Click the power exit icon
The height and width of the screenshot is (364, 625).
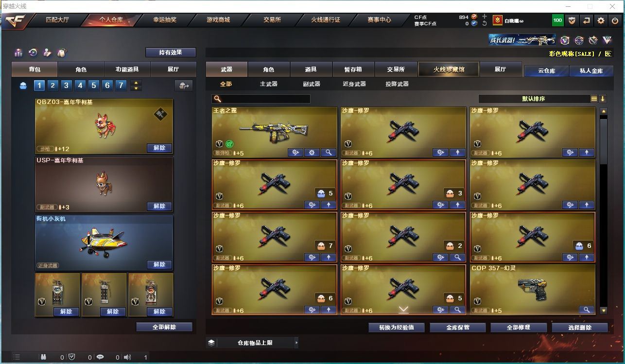pos(615,20)
